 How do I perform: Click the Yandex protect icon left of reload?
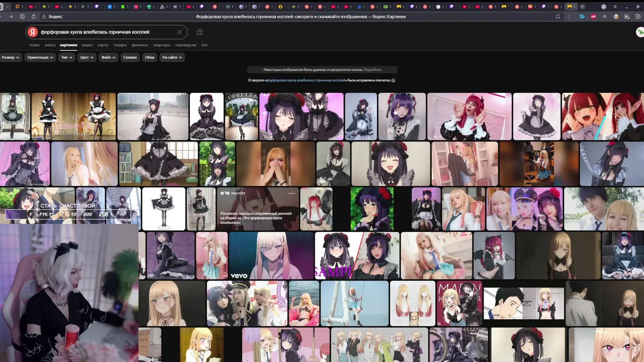coord(22,17)
